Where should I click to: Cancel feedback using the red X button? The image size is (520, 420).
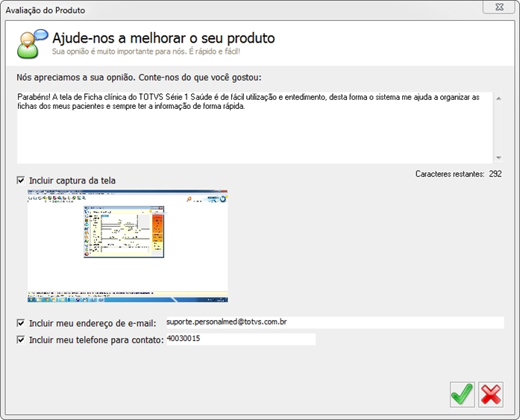(491, 394)
